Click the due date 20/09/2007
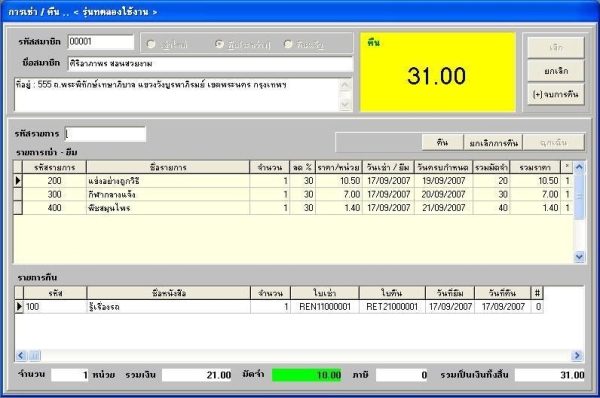The image size is (600, 398). click(x=443, y=194)
